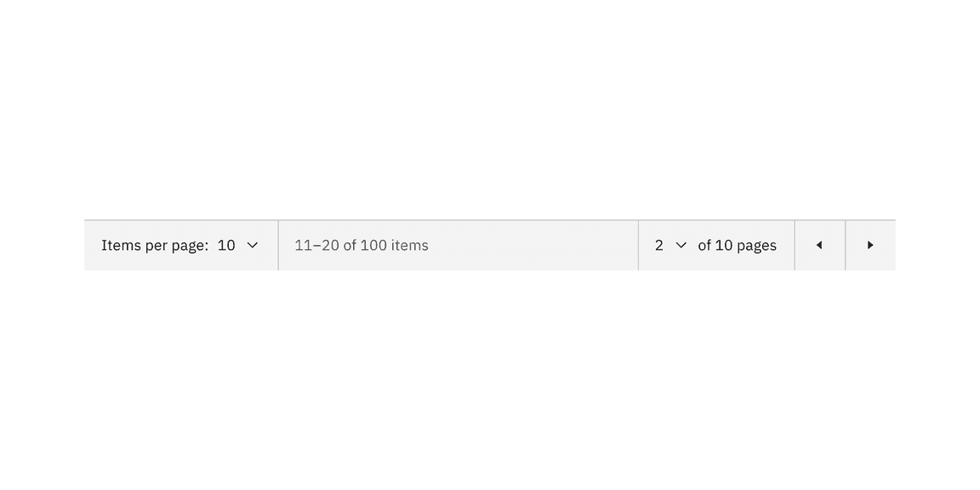Select the backward navigation caret
The image size is (980, 490).
click(819, 245)
